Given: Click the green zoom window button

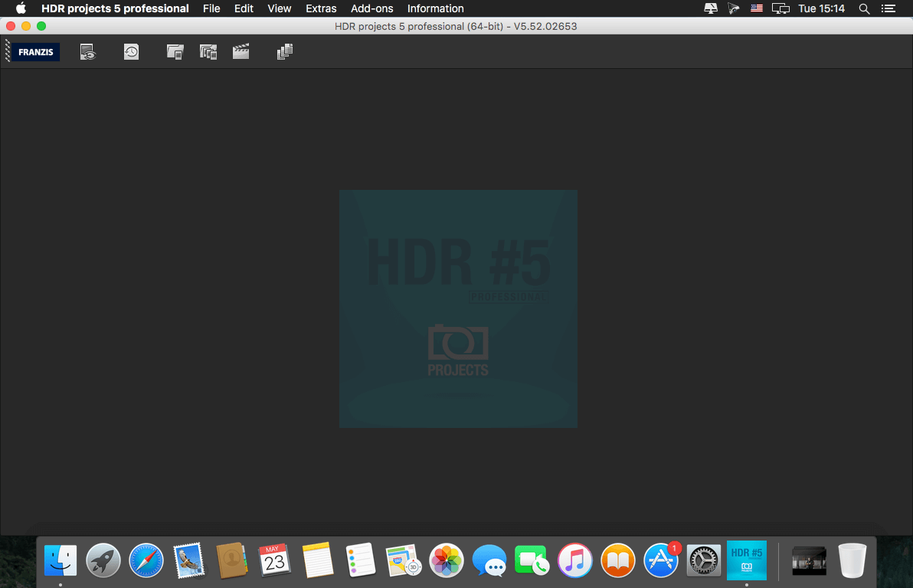Looking at the screenshot, I should coord(41,25).
